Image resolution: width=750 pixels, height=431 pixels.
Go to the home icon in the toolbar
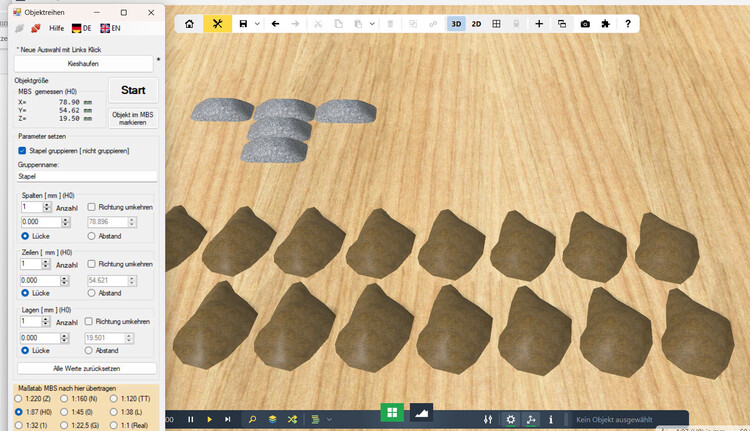coord(189,24)
